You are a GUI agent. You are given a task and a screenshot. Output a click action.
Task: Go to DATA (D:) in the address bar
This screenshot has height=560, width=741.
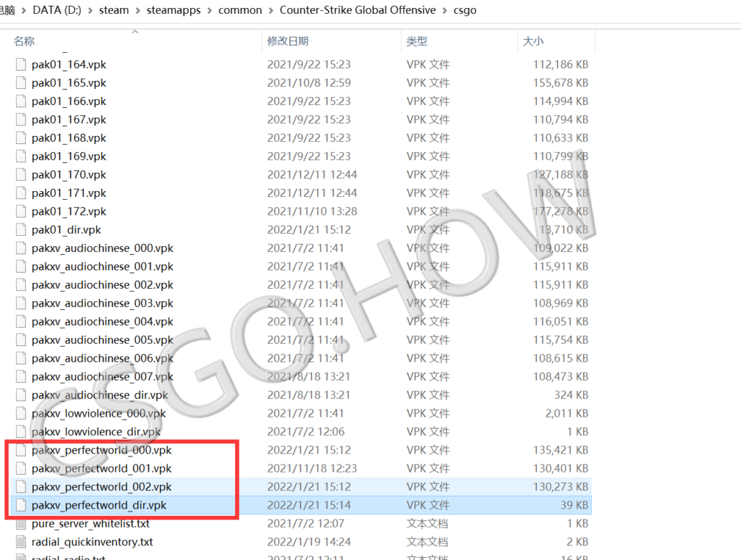coord(57,10)
